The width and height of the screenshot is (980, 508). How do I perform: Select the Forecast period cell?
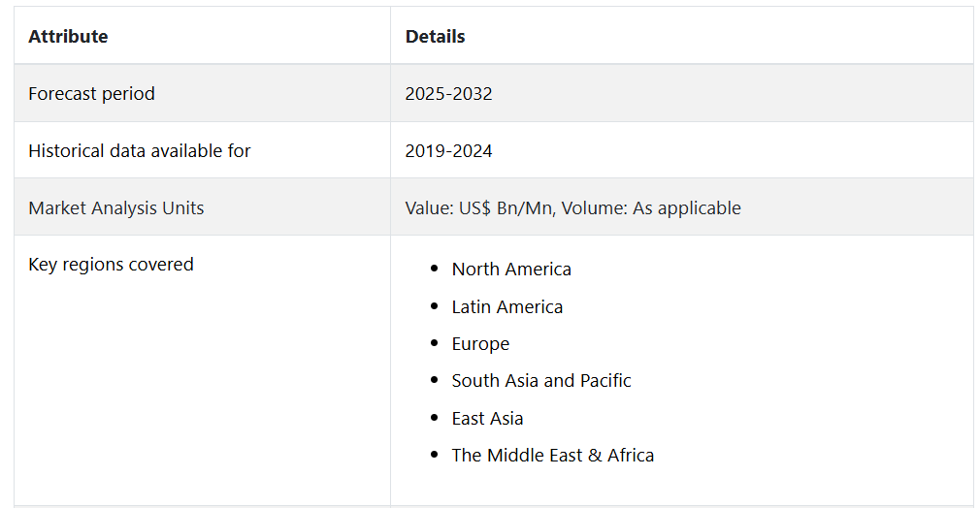(x=91, y=94)
